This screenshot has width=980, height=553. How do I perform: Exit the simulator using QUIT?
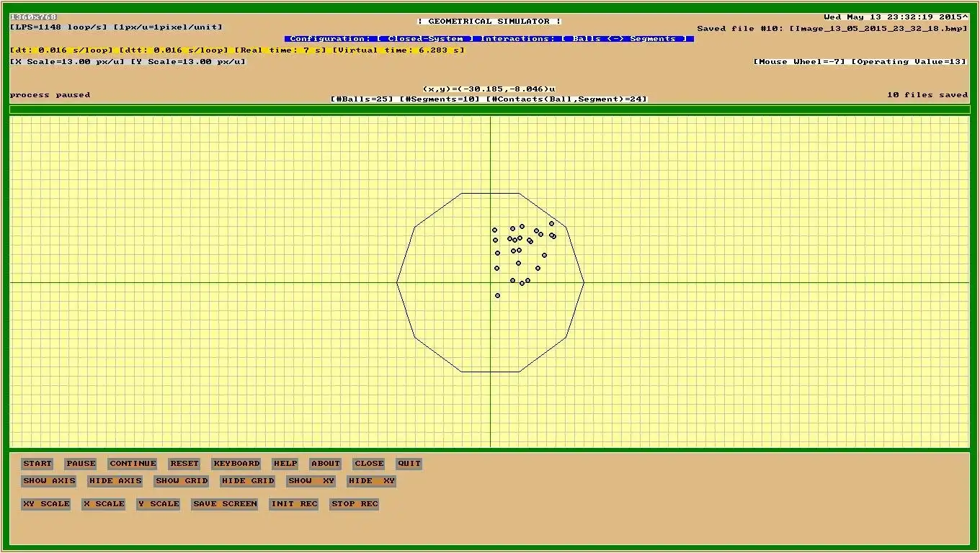point(409,464)
